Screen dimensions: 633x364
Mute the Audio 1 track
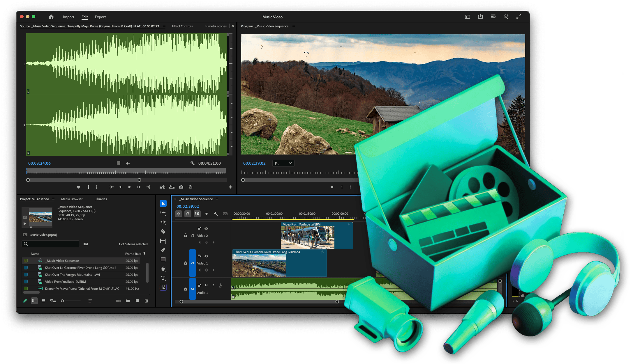(206, 285)
